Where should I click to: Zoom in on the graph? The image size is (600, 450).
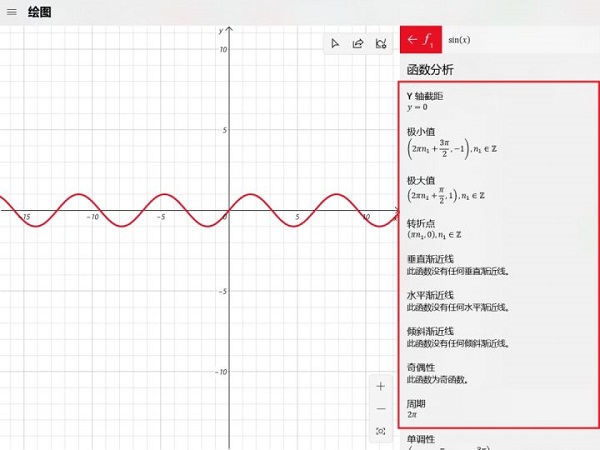point(381,386)
